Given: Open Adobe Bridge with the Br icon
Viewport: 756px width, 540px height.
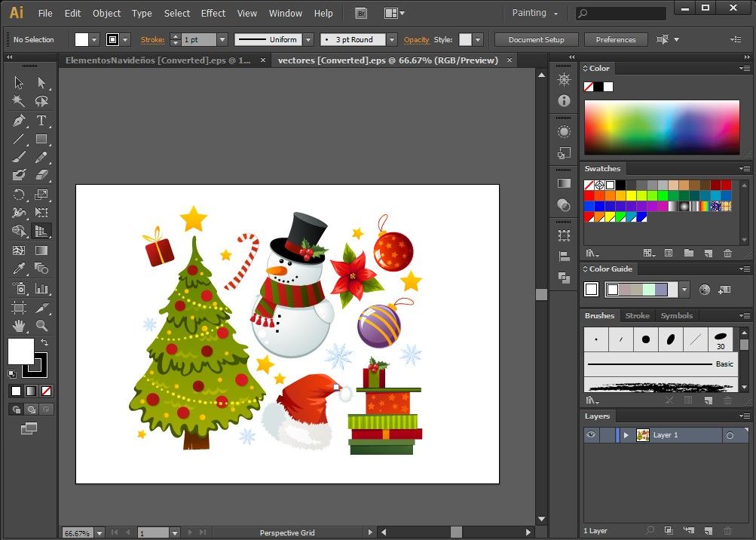Looking at the screenshot, I should coord(360,14).
